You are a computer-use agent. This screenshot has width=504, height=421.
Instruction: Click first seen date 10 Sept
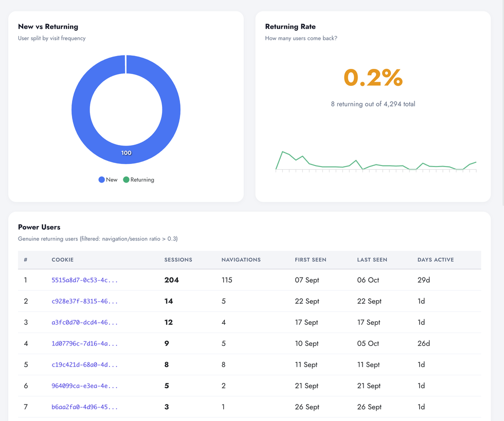point(307,343)
